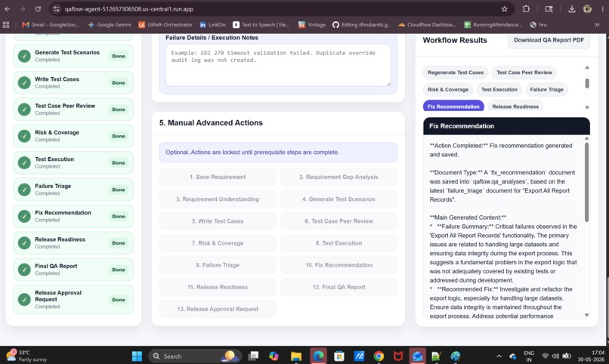Viewport: 609px width, 364px height.
Task: Click down arrow of results tabs scrollbar
Action: click(x=587, y=107)
